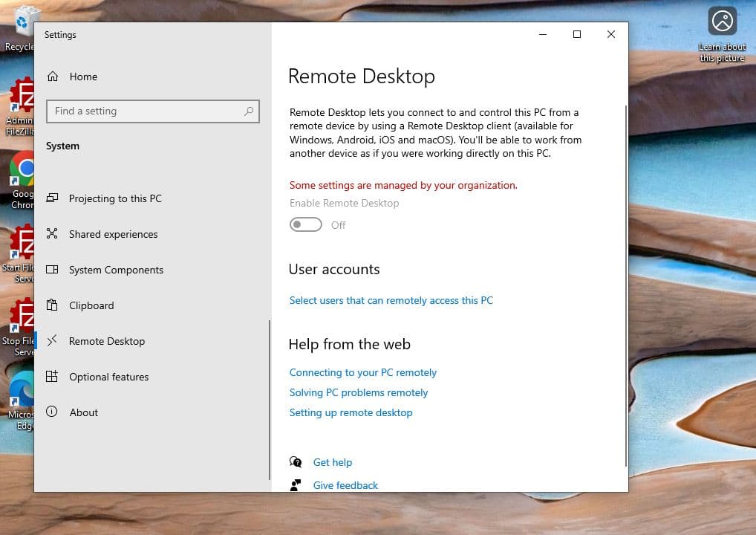Open the About info icon
The height and width of the screenshot is (535, 756).
tap(52, 412)
